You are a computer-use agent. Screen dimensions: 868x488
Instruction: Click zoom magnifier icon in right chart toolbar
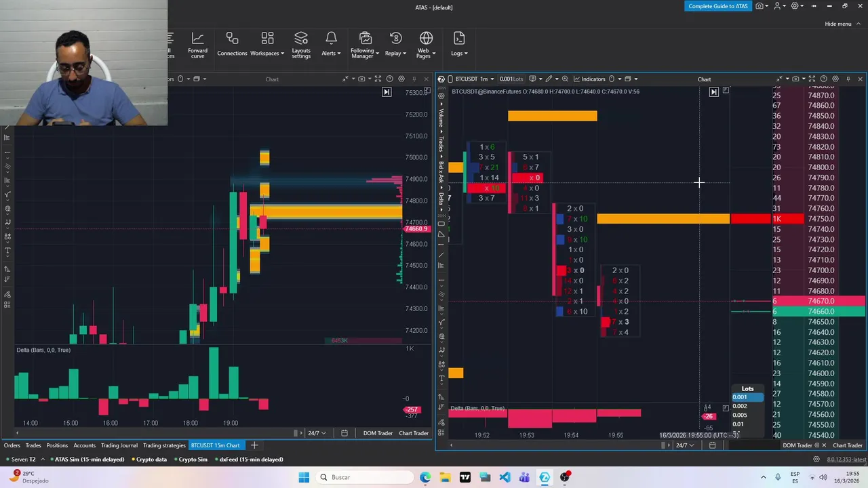565,79
